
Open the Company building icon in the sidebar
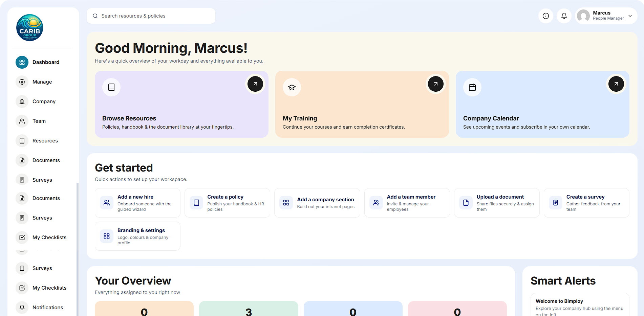[x=22, y=101]
